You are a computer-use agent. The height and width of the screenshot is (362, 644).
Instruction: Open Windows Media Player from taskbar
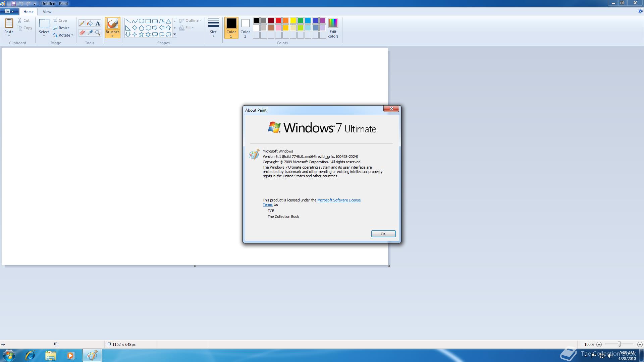click(x=71, y=355)
